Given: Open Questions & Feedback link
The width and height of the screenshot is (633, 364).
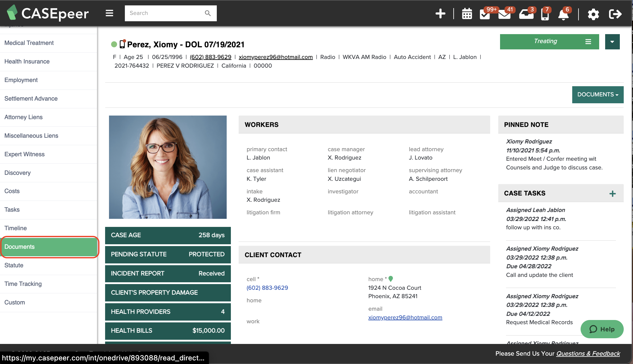Looking at the screenshot, I should [x=588, y=354].
